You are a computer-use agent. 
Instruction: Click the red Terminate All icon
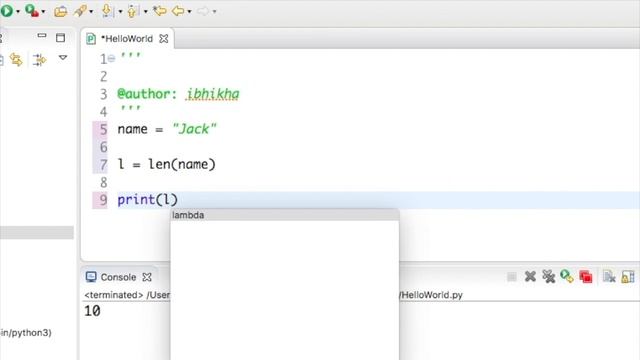click(586, 277)
